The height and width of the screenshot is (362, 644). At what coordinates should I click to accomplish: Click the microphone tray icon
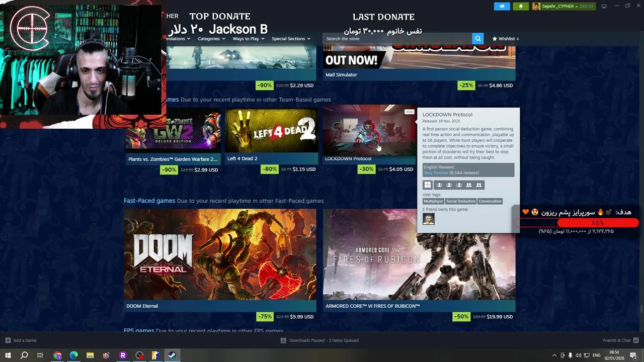pyautogui.click(x=570, y=355)
